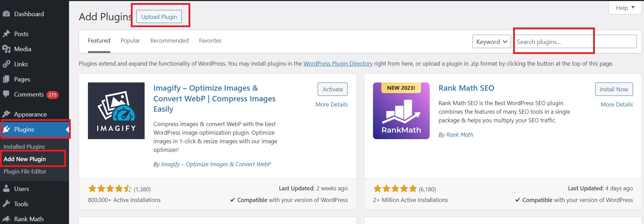Click the Rank Math author link

click(460, 135)
